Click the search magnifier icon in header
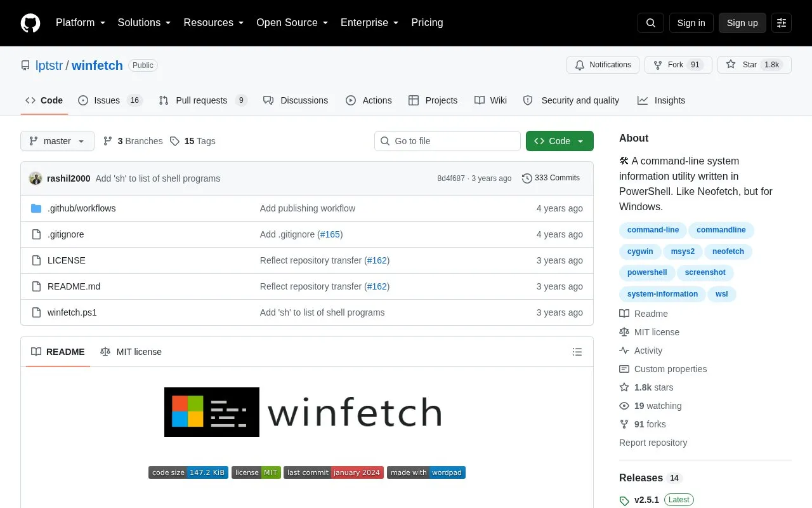Viewport: 812px width, 508px height. [651, 23]
